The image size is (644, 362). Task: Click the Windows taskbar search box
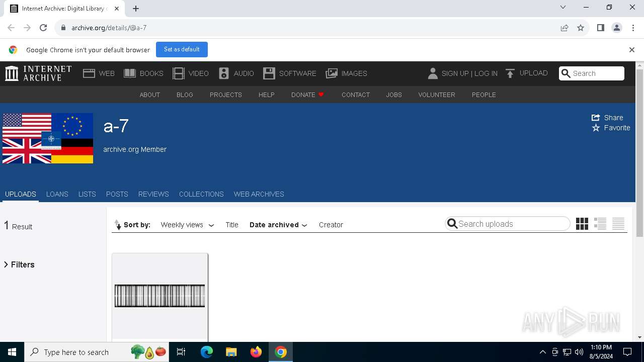97,352
